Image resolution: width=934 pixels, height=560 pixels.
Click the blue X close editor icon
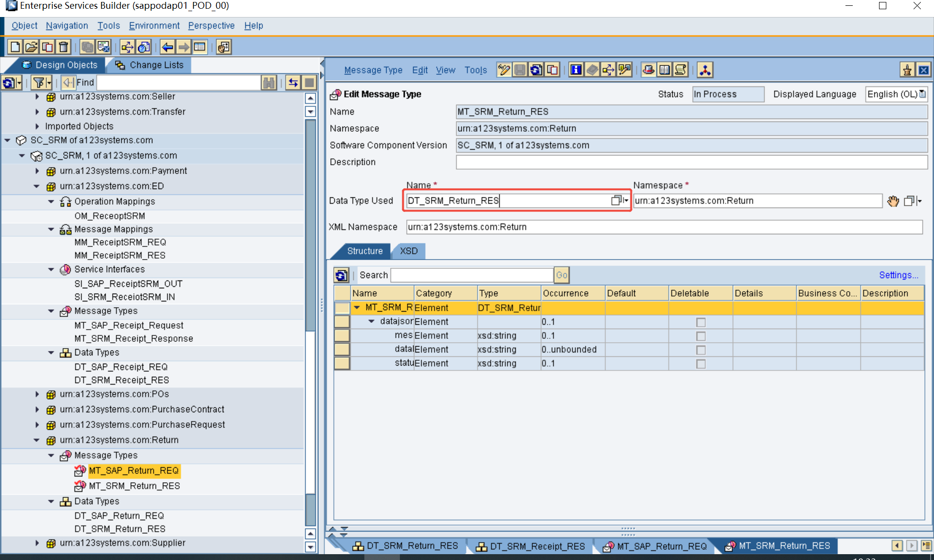coord(923,70)
